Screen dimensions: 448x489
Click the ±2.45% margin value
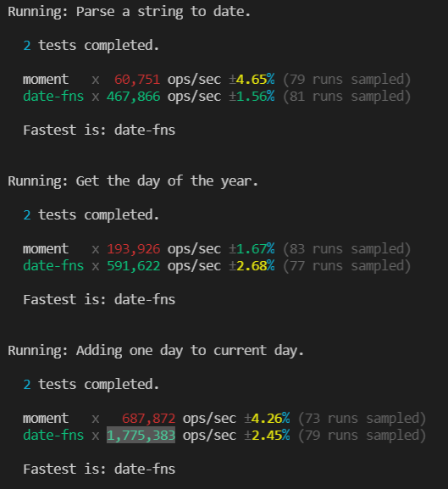(268, 435)
